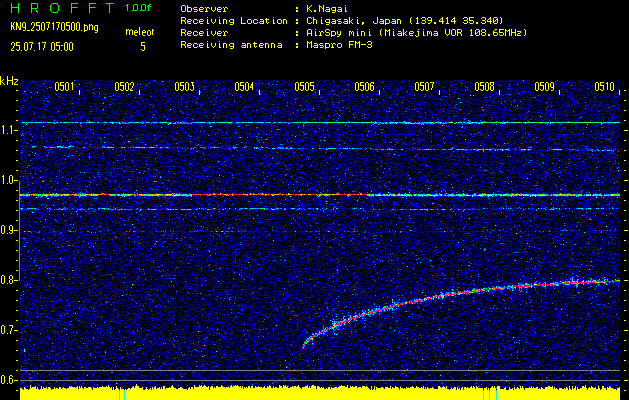Screen dimensions: 629x400
Task: Click the yellow noise level bar at bottom
Action: (x=320, y=394)
